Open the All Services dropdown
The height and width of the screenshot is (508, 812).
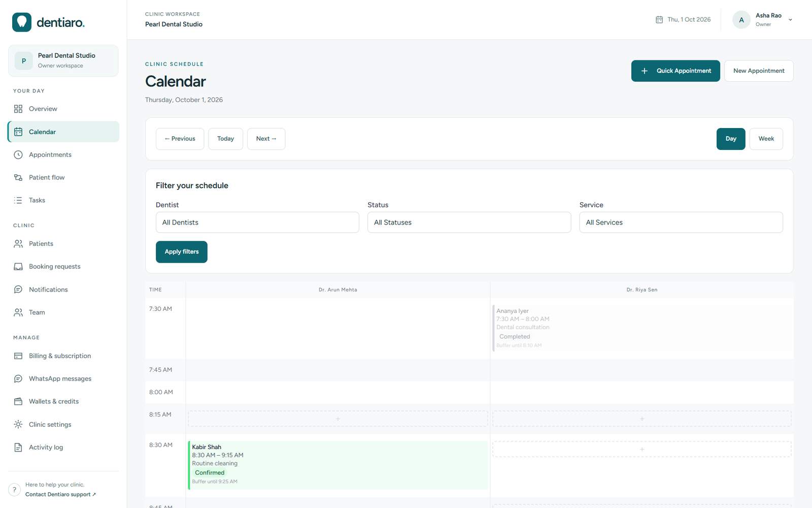(x=681, y=223)
